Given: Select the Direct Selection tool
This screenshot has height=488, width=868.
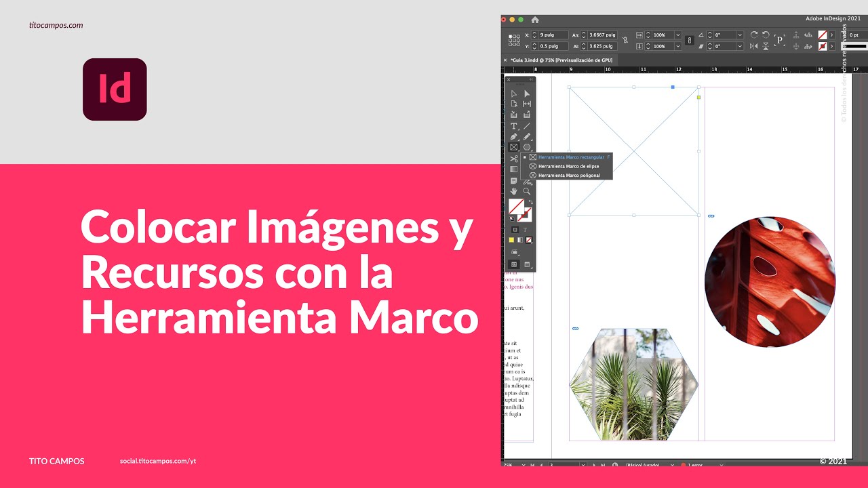Looking at the screenshot, I should click(527, 94).
